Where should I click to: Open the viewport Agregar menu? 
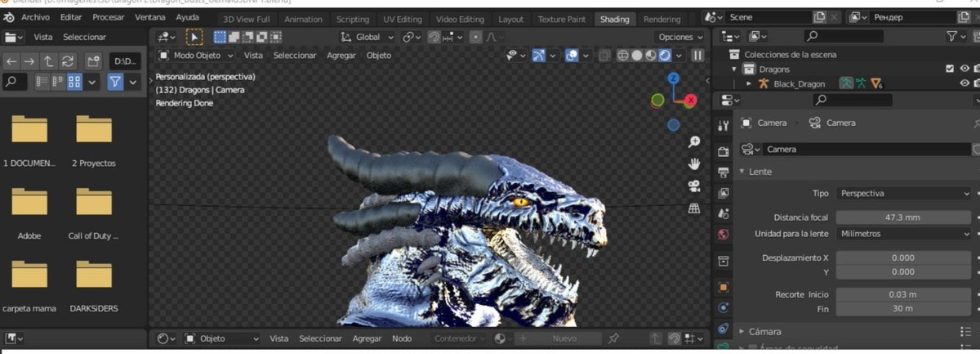[x=341, y=55]
